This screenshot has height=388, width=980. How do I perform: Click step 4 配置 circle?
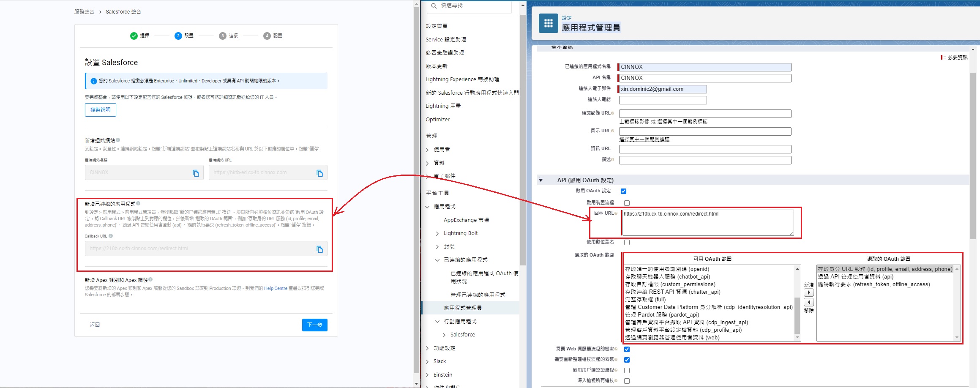(267, 36)
